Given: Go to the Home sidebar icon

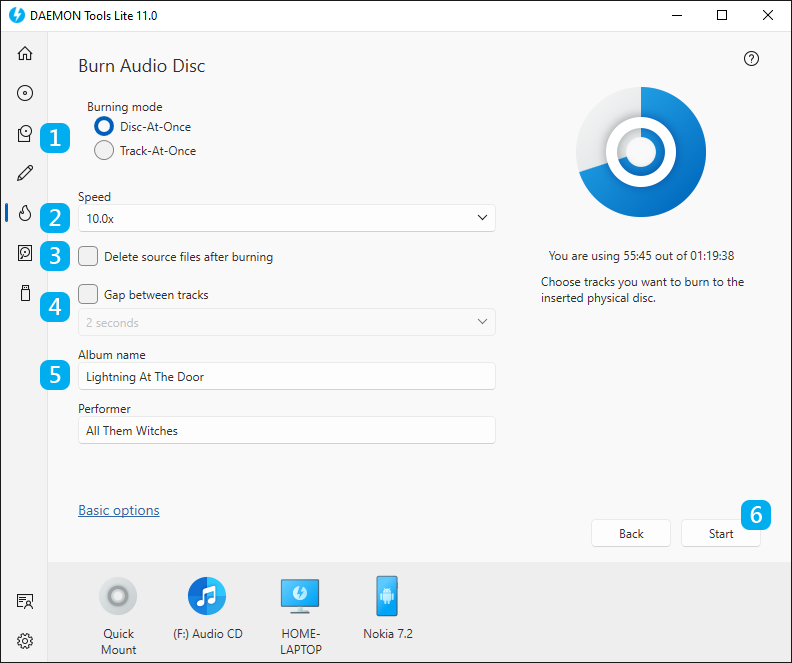Looking at the screenshot, I should pyautogui.click(x=25, y=53).
